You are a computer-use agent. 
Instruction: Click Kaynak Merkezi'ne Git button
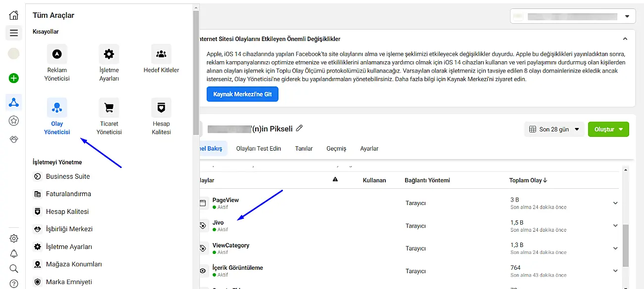coord(242,94)
